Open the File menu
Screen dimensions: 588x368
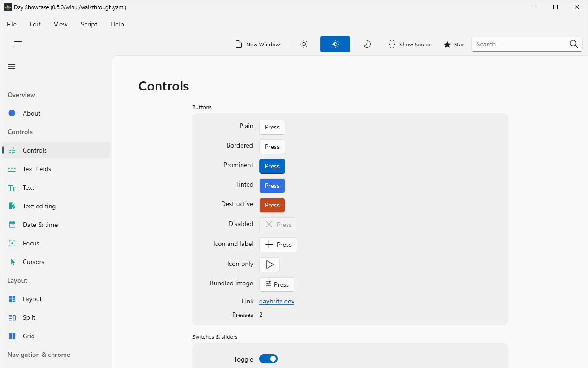click(12, 24)
